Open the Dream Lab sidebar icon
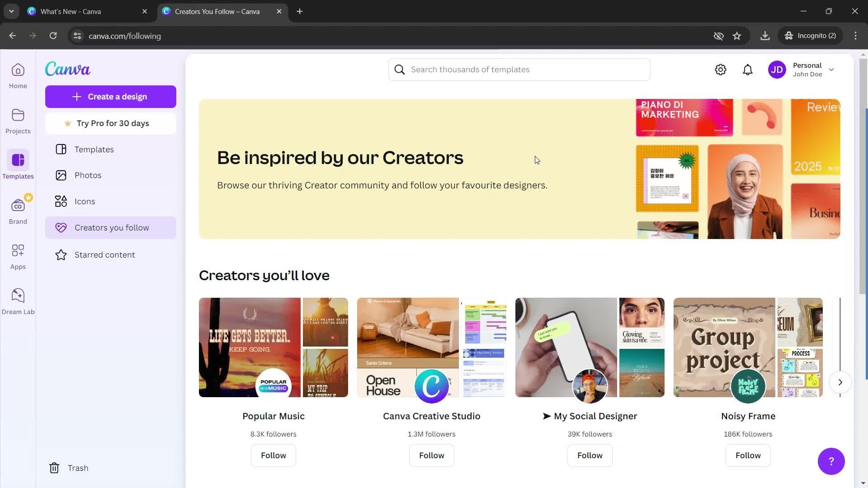This screenshot has height=488, width=868. 17,301
